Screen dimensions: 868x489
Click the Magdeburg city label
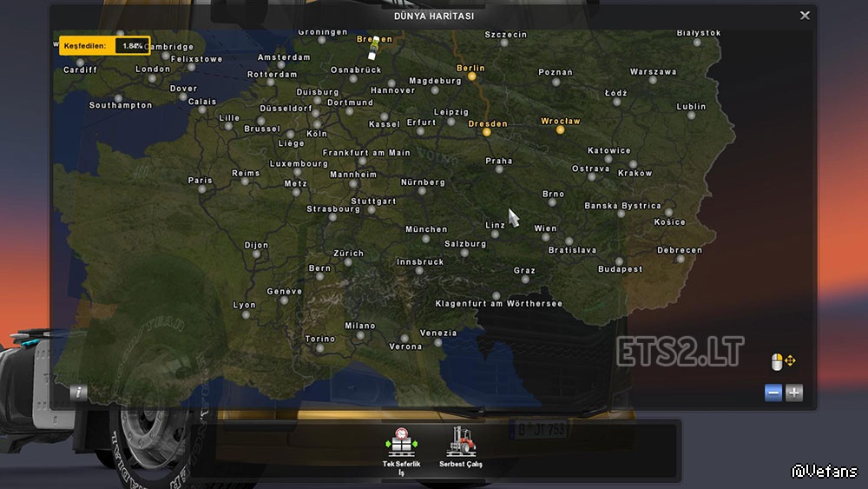(x=435, y=81)
